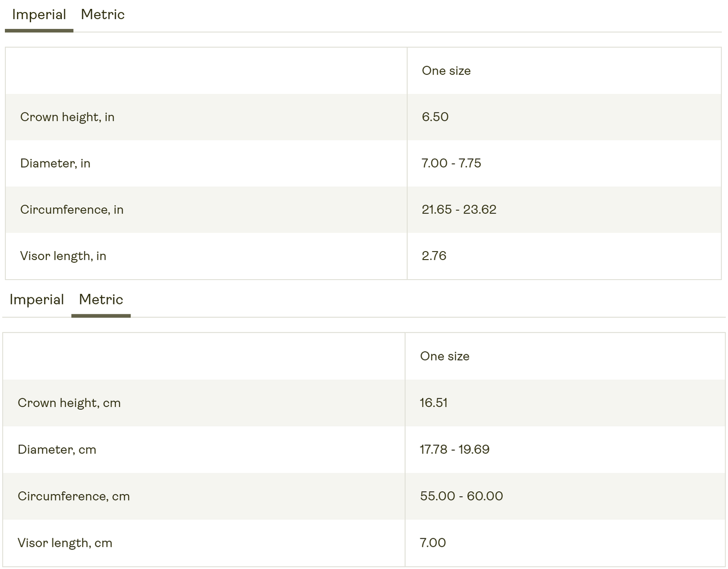Select the 6.50 crown height value

[x=435, y=117]
